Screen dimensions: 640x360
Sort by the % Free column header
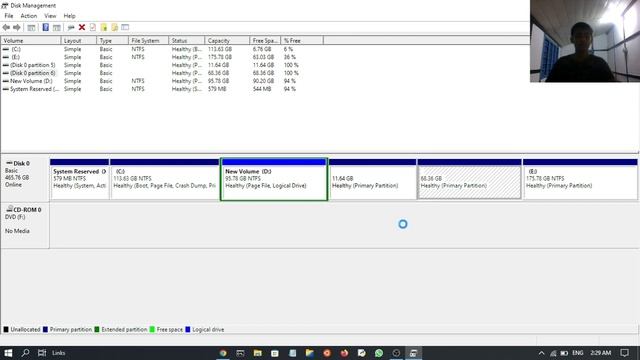(302, 40)
